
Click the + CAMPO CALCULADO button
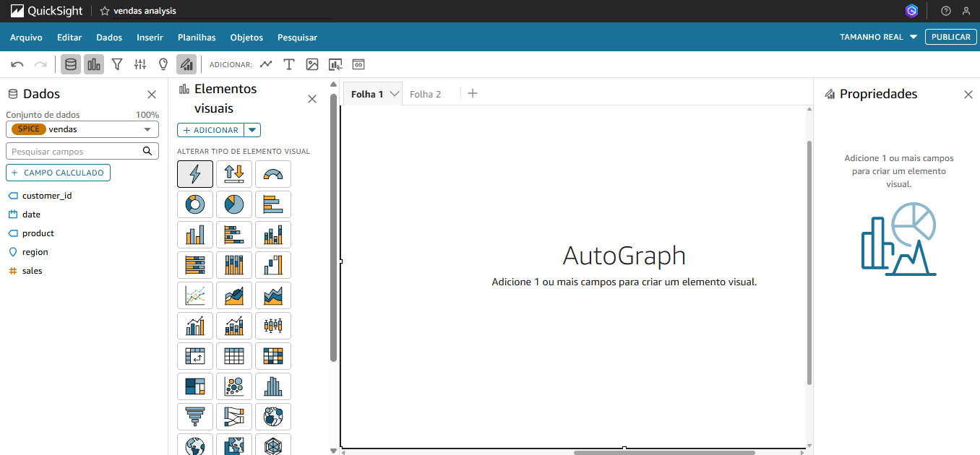click(59, 173)
